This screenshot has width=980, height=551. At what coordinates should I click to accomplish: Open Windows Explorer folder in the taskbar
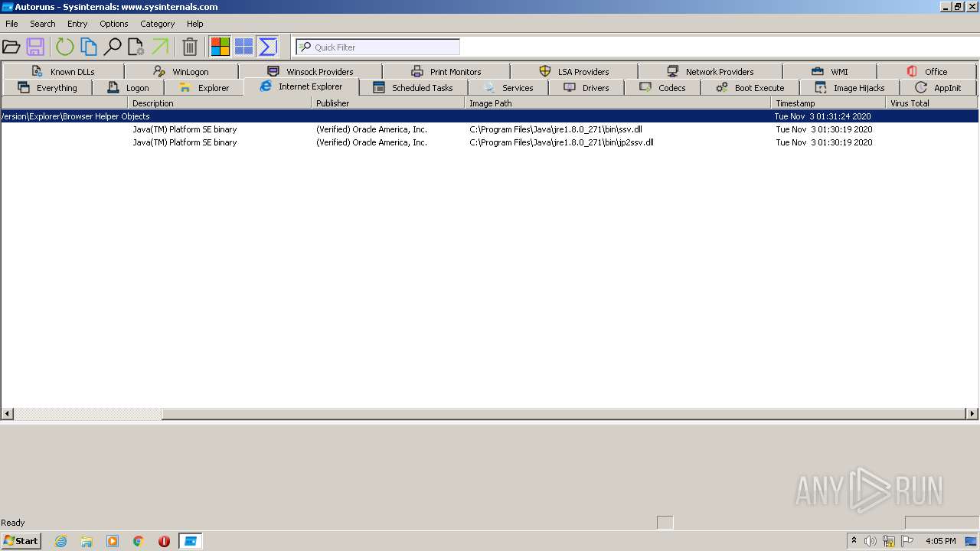click(x=87, y=541)
